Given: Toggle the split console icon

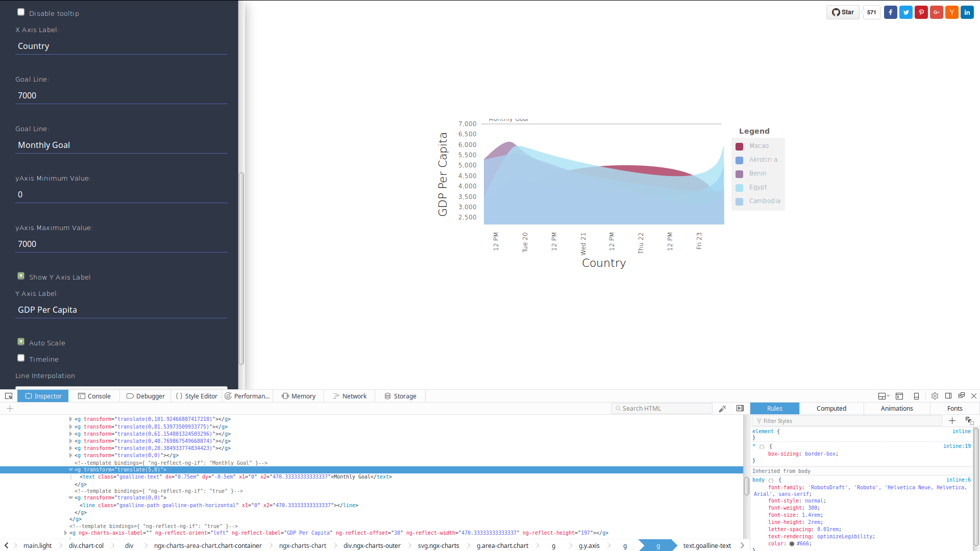Looking at the screenshot, I should point(899,396).
